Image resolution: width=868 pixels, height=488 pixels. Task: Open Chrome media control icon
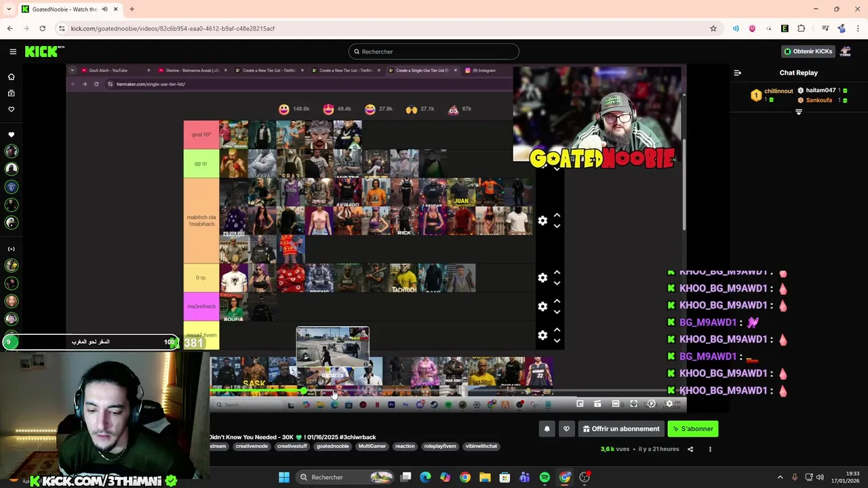[825, 28]
